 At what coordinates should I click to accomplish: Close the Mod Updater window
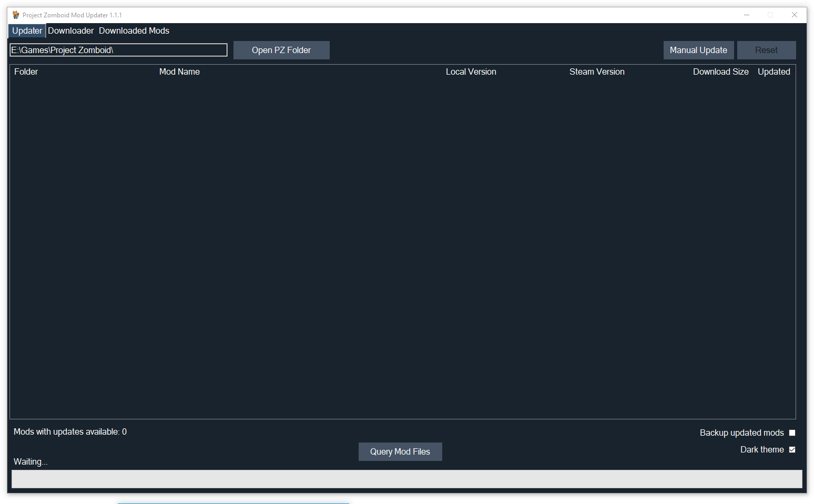coord(795,15)
